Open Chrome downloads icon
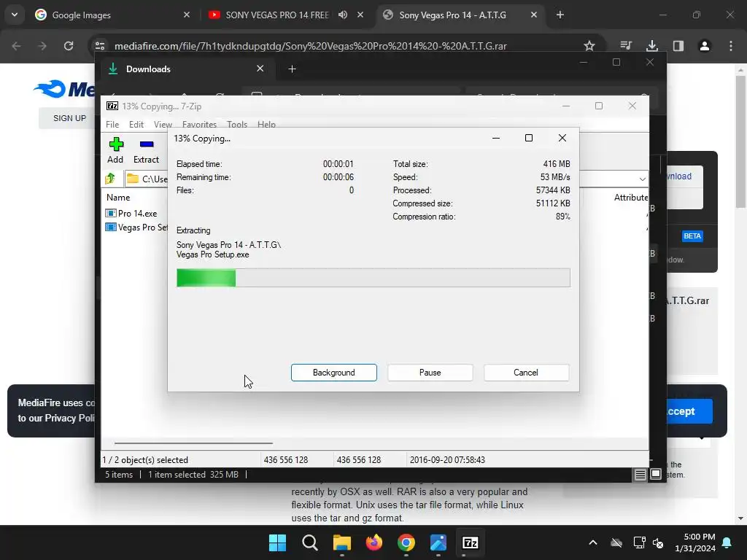 point(652,46)
